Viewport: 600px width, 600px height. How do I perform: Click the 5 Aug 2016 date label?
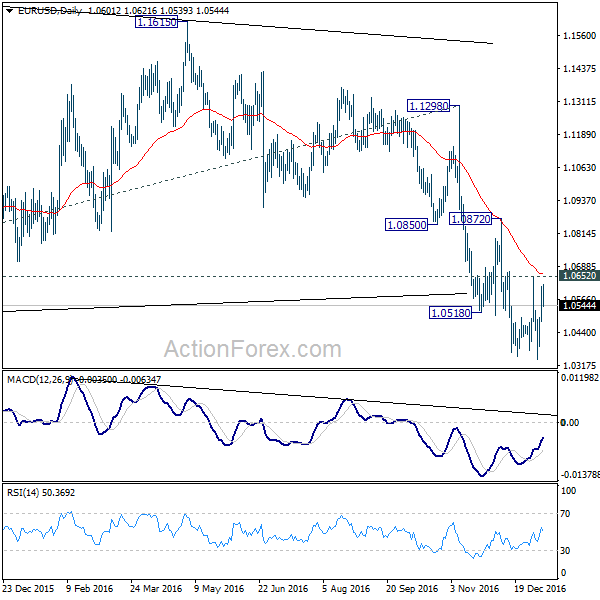point(346,588)
